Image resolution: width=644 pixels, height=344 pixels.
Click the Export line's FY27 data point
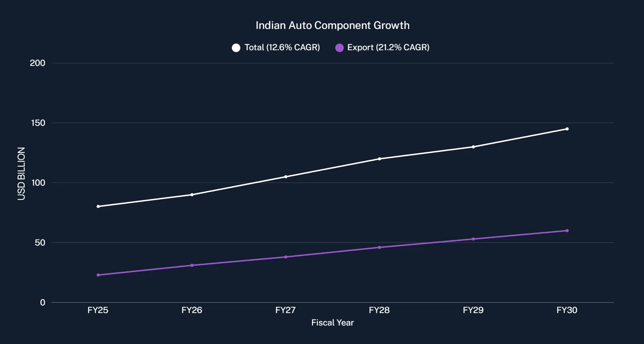click(x=286, y=257)
